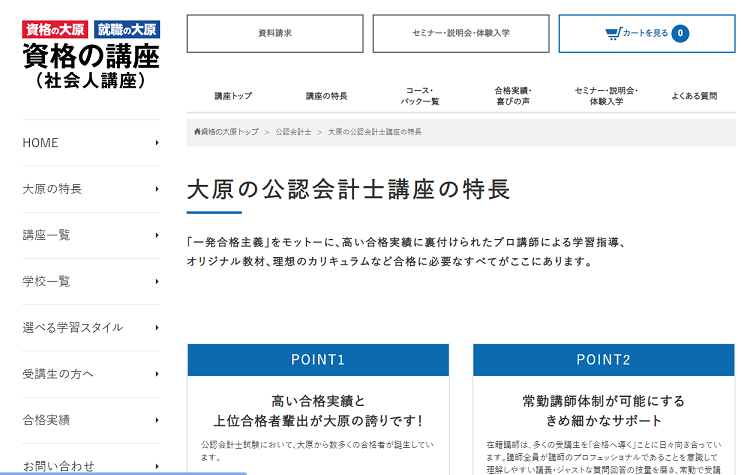Click 大原の公認会計士講座の特長 breadcrumb text
Image resolution: width=741 pixels, height=475 pixels.
tap(375, 132)
